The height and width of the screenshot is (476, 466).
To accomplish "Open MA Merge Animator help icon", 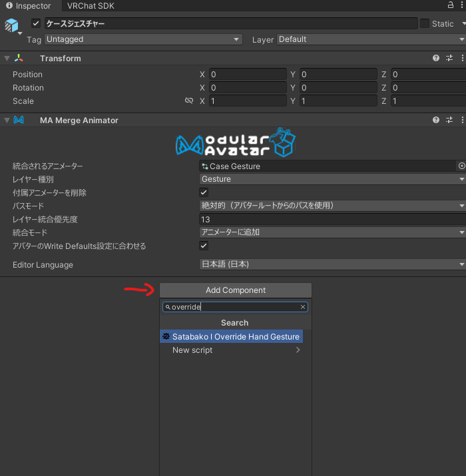I will pyautogui.click(x=436, y=120).
